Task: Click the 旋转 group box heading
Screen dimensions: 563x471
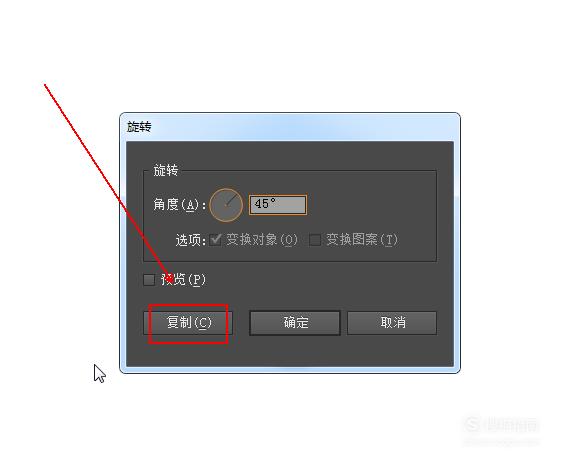Action: 166,170
